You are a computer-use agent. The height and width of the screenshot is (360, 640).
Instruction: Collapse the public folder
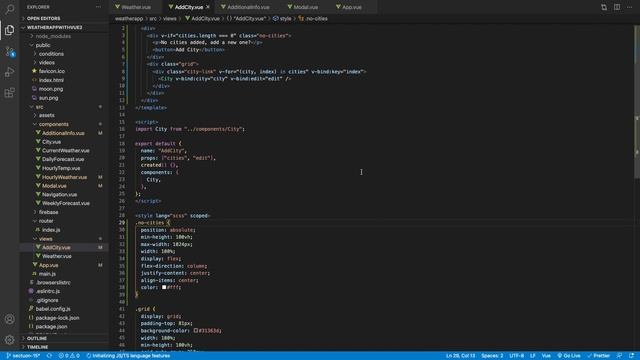tap(43, 45)
